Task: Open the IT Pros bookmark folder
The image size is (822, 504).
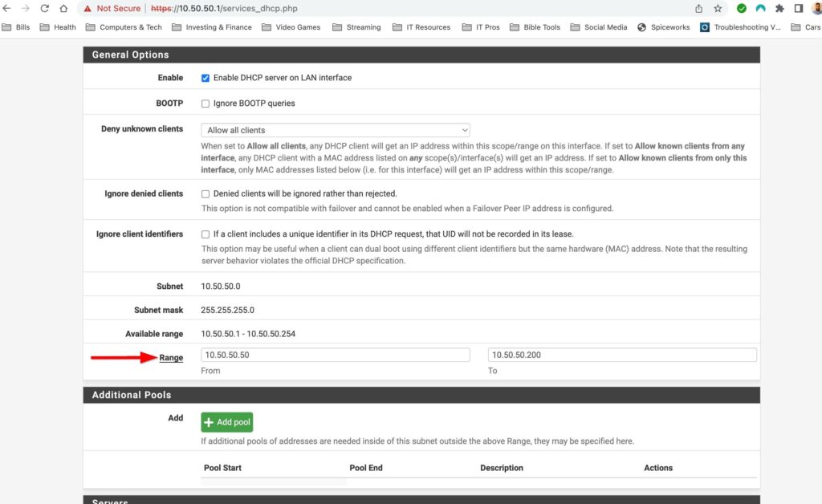Action: point(481,27)
